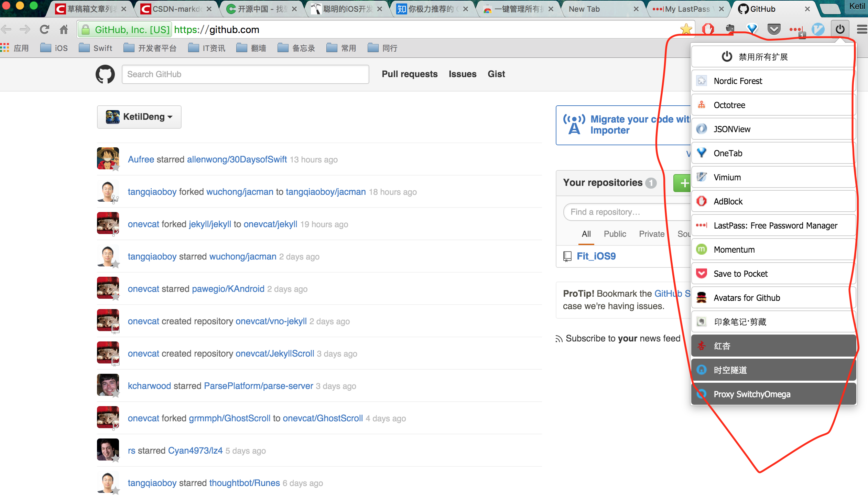868x497 pixels.
Task: Toggle the Momentum extension
Action: [773, 250]
